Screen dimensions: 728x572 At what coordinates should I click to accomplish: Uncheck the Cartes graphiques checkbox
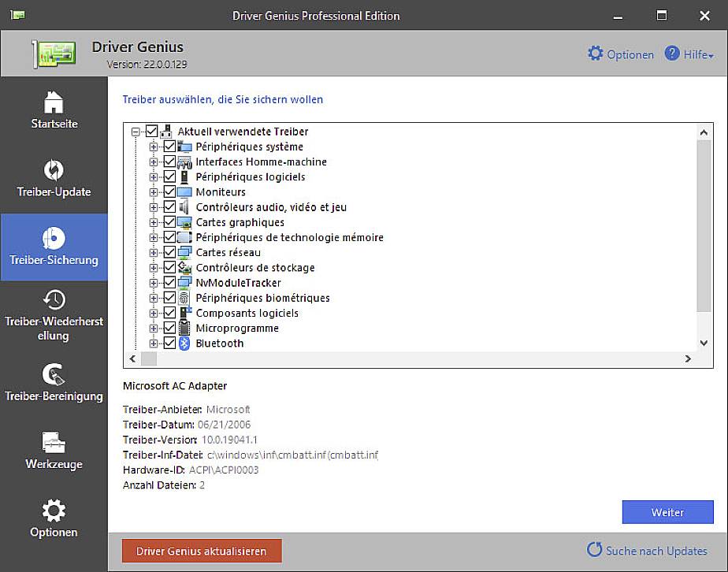(x=170, y=222)
